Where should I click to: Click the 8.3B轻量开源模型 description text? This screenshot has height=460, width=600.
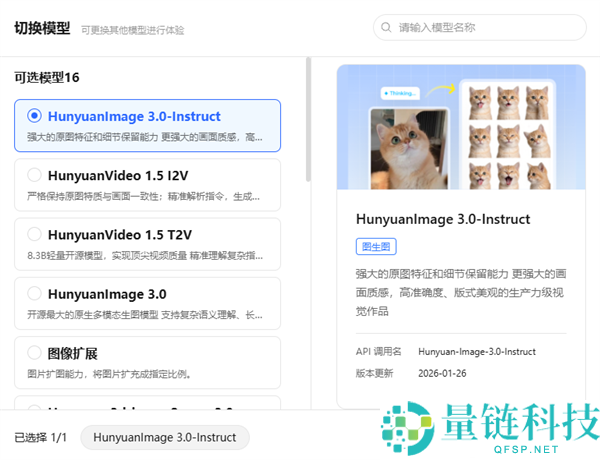145,256
